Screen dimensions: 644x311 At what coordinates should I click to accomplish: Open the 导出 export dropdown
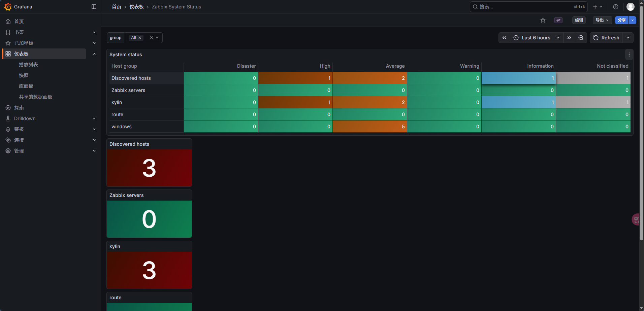(602, 20)
